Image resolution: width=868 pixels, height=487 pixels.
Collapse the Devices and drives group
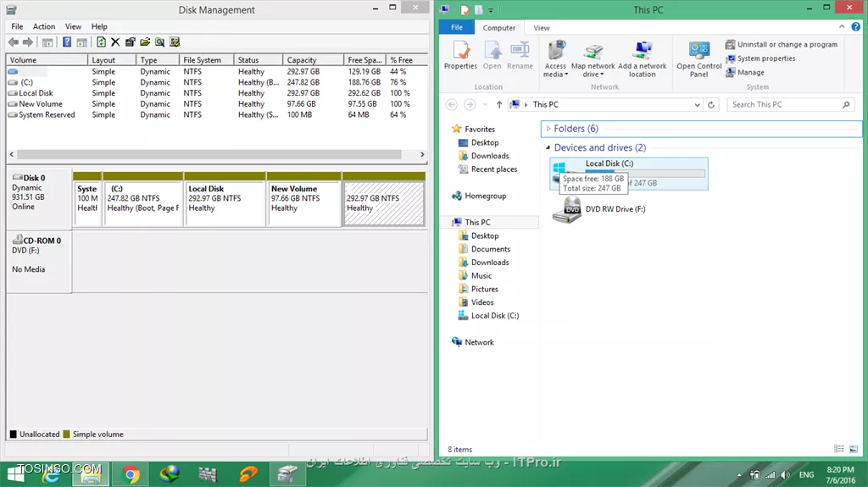(548, 147)
